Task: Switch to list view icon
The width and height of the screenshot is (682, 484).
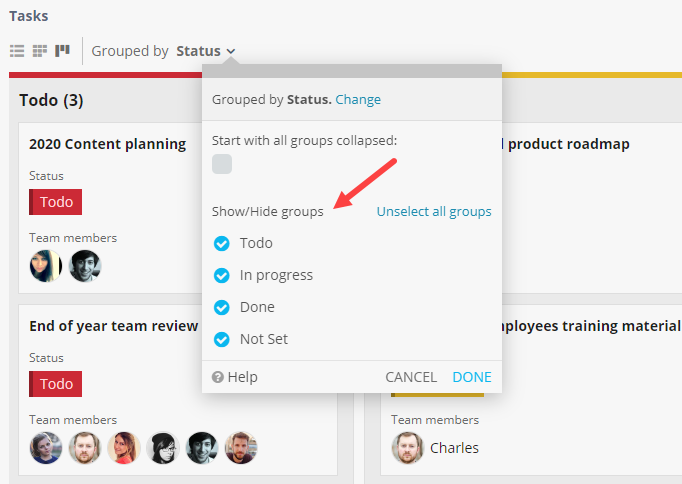Action: click(17, 51)
